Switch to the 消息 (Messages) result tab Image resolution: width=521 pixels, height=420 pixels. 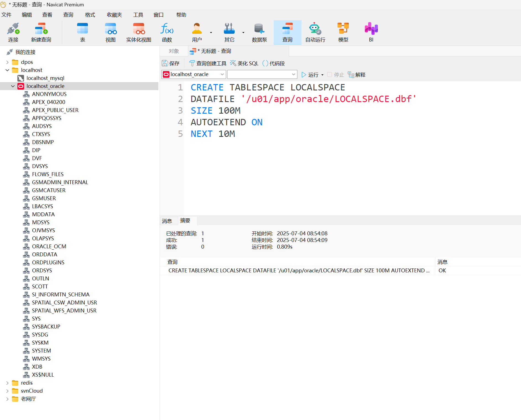tap(167, 221)
